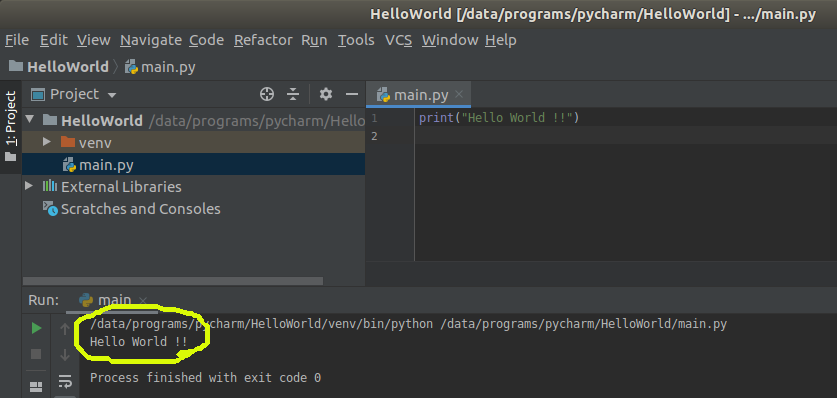Open the Tools menu
The image size is (837, 398).
[356, 40]
